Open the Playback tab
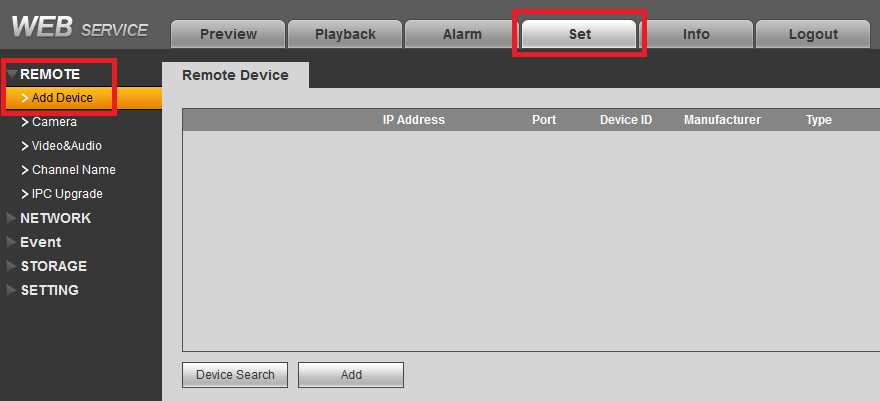 [345, 34]
